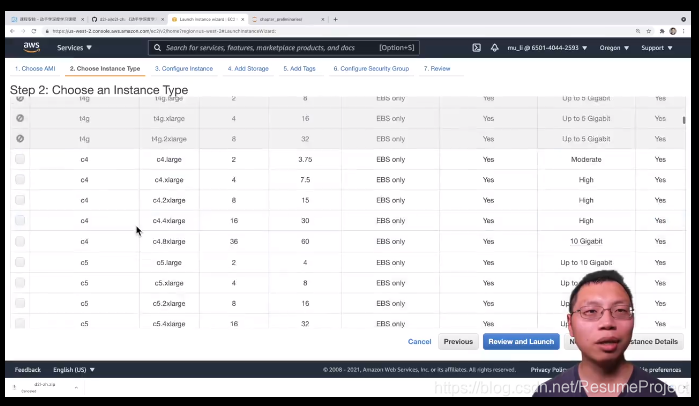Open the Services dropdown menu
699x406 pixels.
click(x=74, y=48)
